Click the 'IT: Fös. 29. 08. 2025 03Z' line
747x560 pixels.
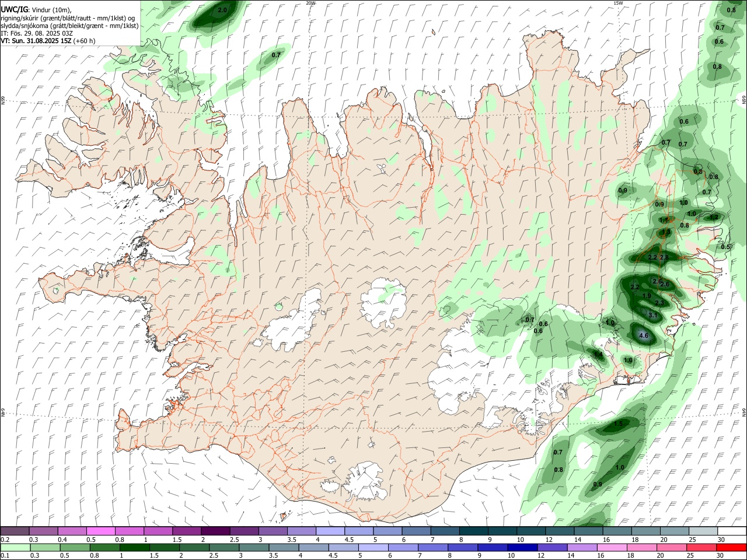(x=37, y=33)
